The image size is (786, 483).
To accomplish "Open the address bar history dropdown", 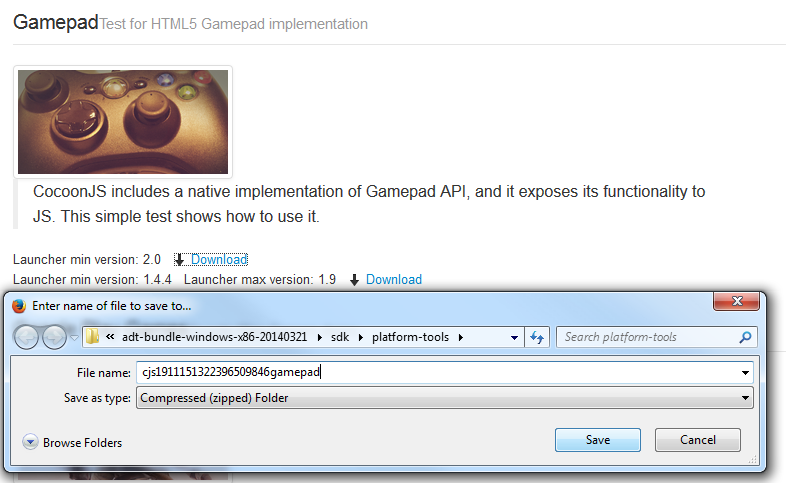I will pos(515,337).
